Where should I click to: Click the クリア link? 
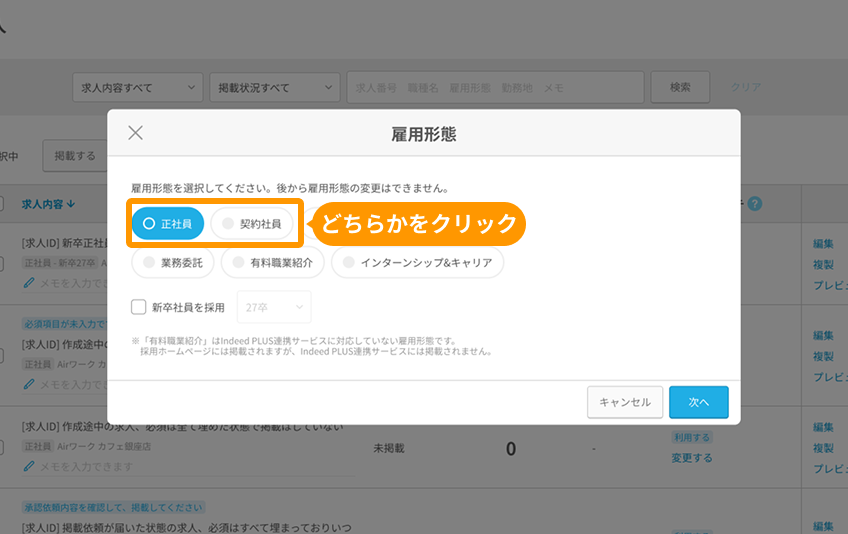point(746,87)
